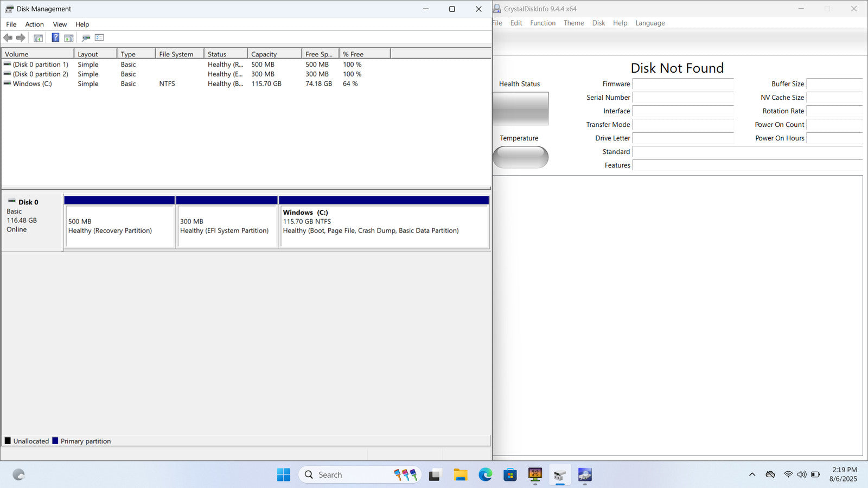Image resolution: width=868 pixels, height=488 pixels.
Task: Click the Features field
Action: pos(748,165)
